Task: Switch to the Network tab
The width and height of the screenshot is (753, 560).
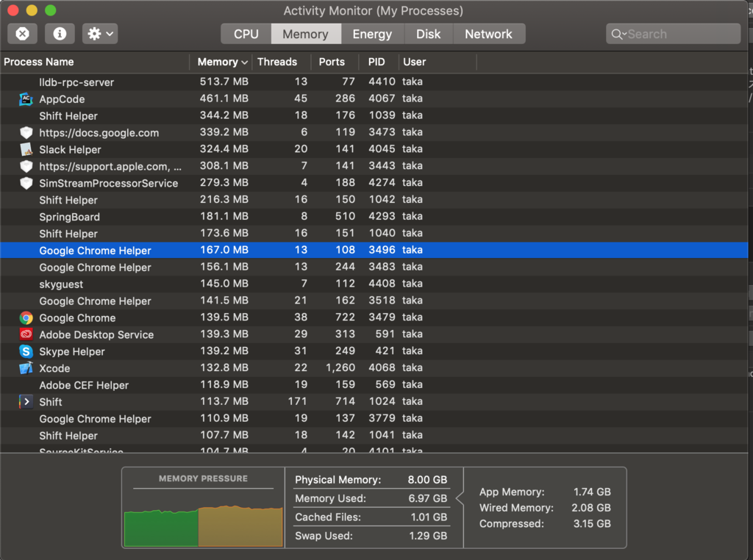Action: (x=489, y=34)
